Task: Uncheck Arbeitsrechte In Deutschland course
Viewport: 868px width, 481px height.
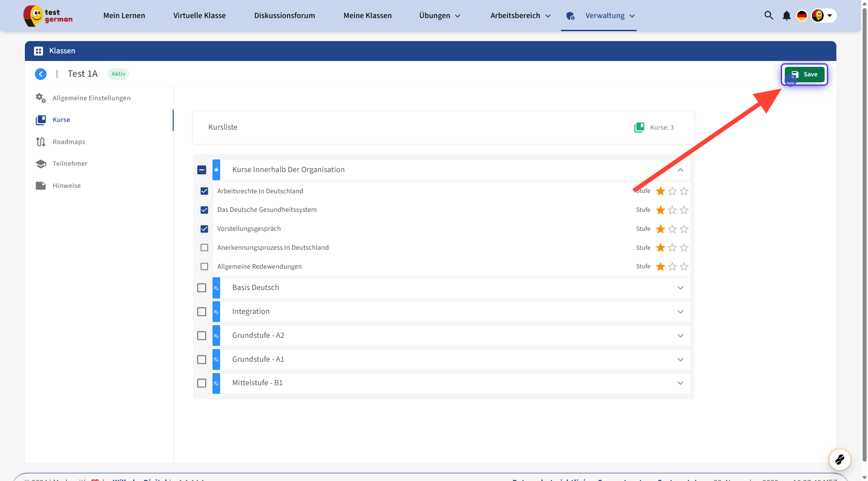Action: click(204, 191)
